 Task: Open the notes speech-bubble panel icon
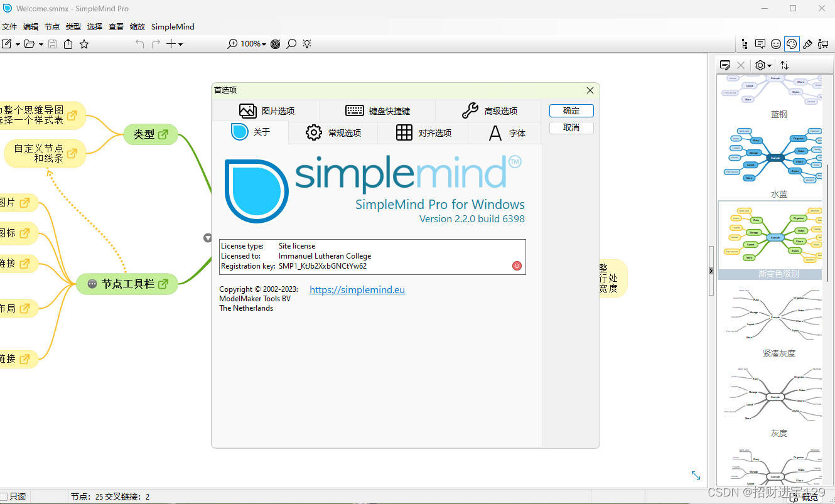760,44
